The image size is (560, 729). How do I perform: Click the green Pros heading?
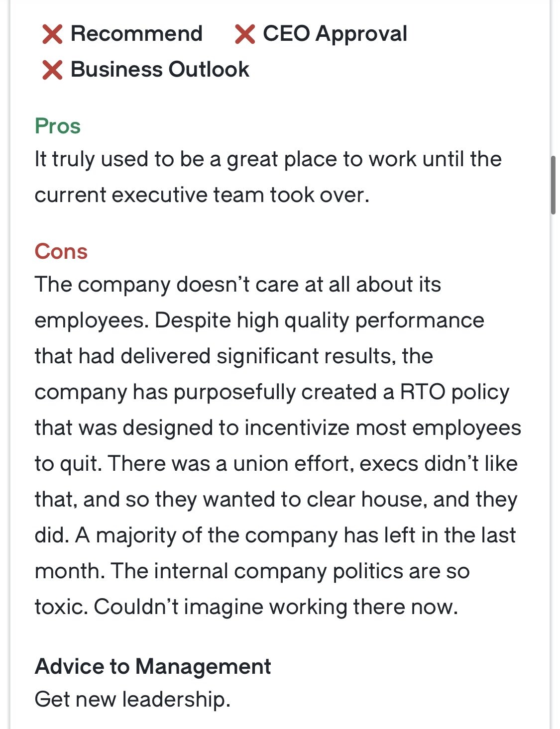click(57, 126)
